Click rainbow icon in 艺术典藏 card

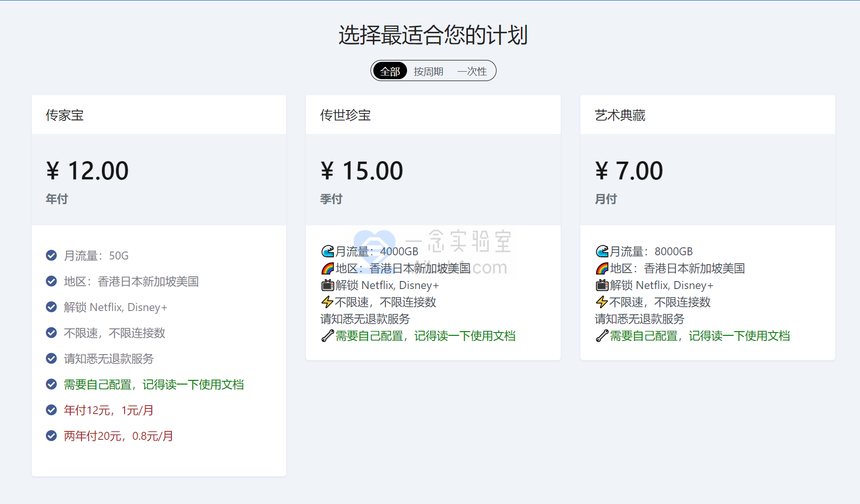(602, 268)
